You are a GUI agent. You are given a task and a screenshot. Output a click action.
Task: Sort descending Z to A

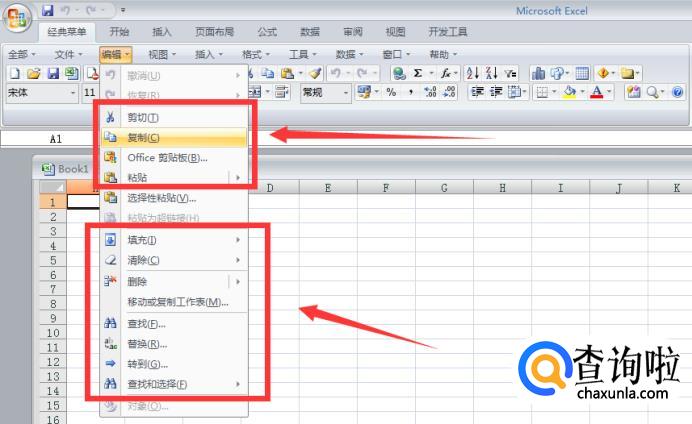tap(491, 73)
